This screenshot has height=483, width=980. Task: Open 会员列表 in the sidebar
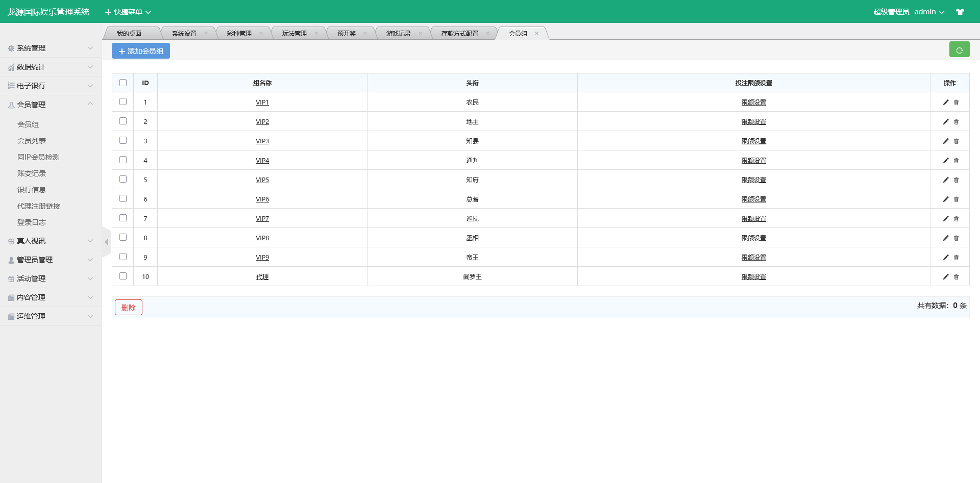pos(32,141)
